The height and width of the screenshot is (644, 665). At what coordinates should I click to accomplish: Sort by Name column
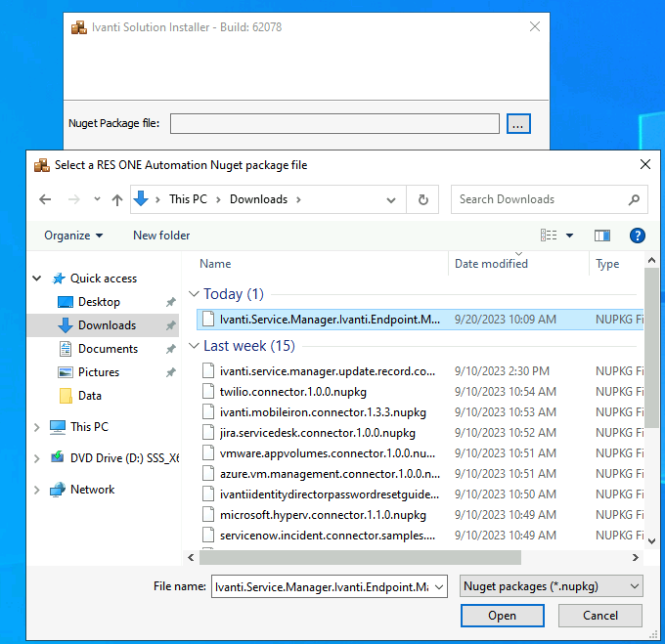tap(215, 264)
